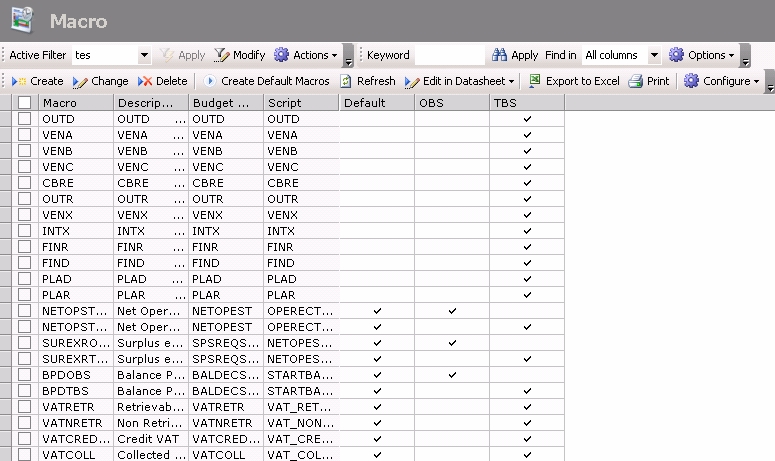Click the Change pencil icon
This screenshot has height=461, width=775.
click(x=80, y=81)
